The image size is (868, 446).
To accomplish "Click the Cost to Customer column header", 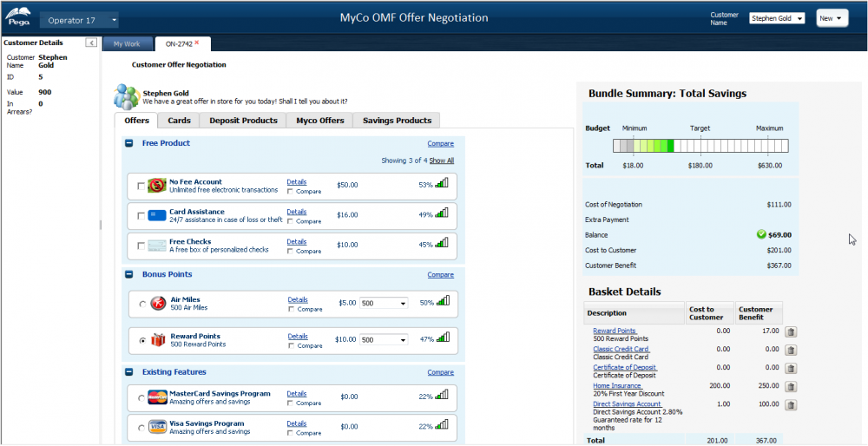I will 710,313.
